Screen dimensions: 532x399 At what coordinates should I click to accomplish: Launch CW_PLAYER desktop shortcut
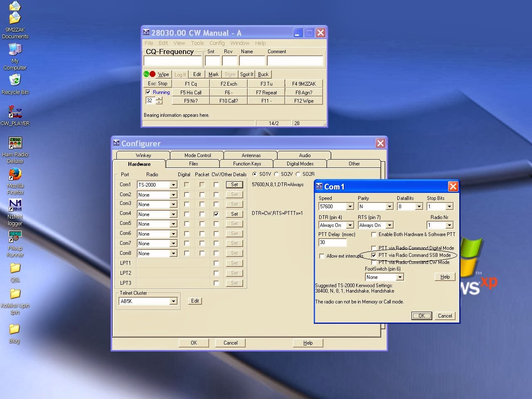(x=15, y=111)
